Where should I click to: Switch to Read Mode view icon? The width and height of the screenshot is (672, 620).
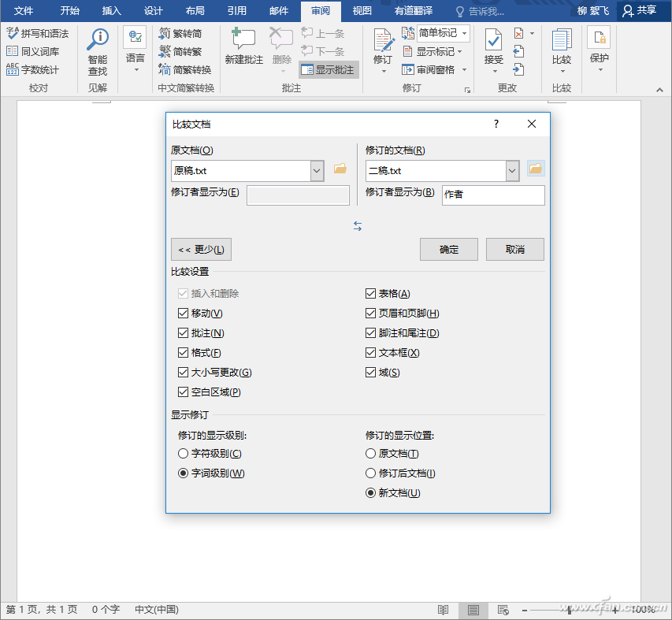[x=443, y=609]
